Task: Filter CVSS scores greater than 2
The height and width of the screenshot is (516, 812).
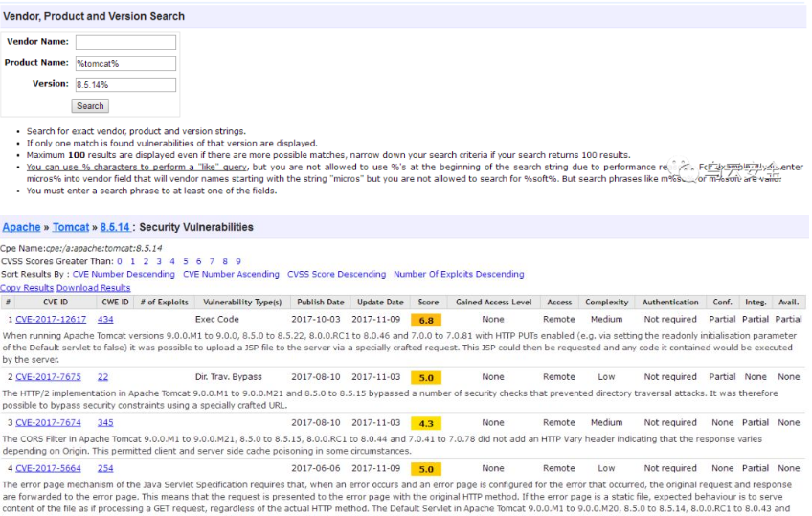Action: point(147,262)
